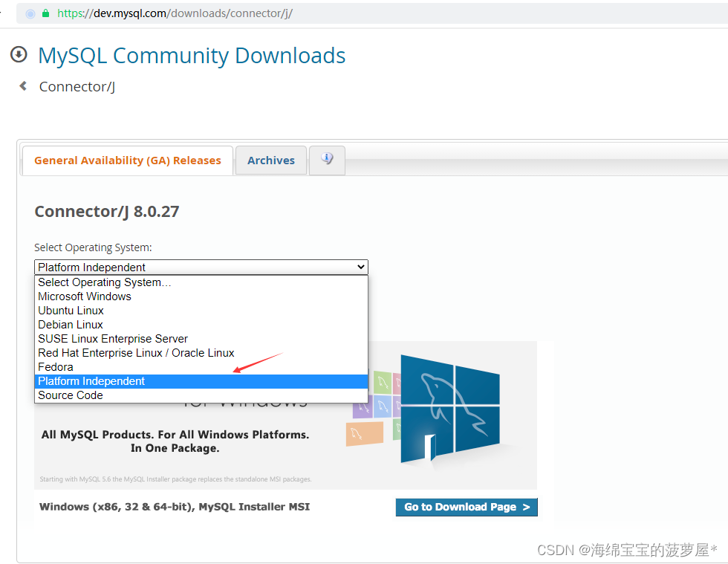The height and width of the screenshot is (564, 728).
Task: Switch to General Availability (GA) Releases tab
Action: coord(128,161)
